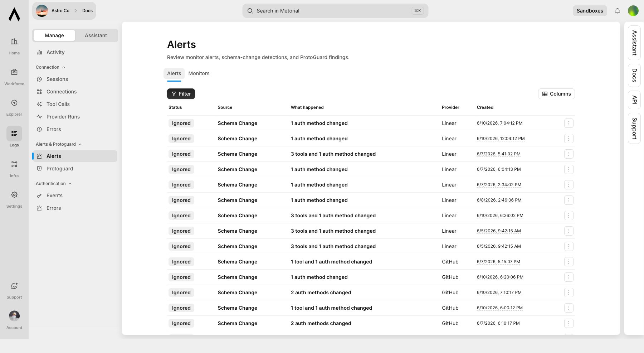This screenshot has width=644, height=353.
Task: Open Settings gear in left rail
Action: click(x=14, y=195)
